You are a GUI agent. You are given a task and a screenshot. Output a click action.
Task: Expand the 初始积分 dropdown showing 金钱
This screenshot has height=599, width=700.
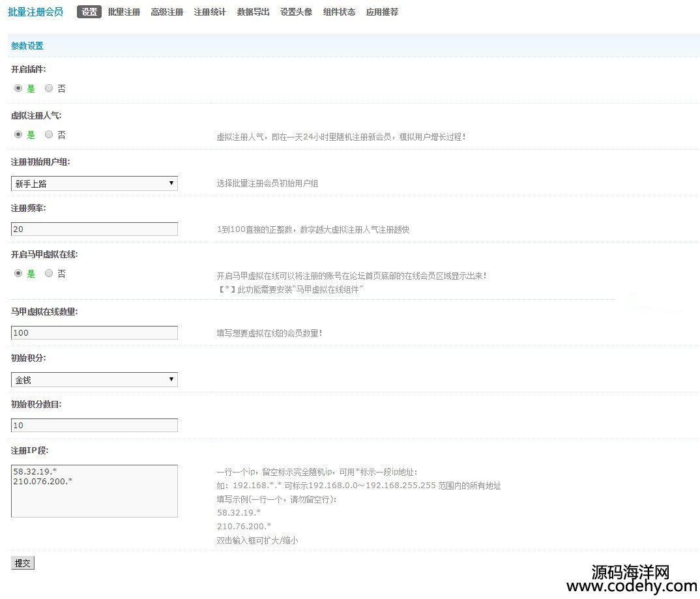click(94, 379)
